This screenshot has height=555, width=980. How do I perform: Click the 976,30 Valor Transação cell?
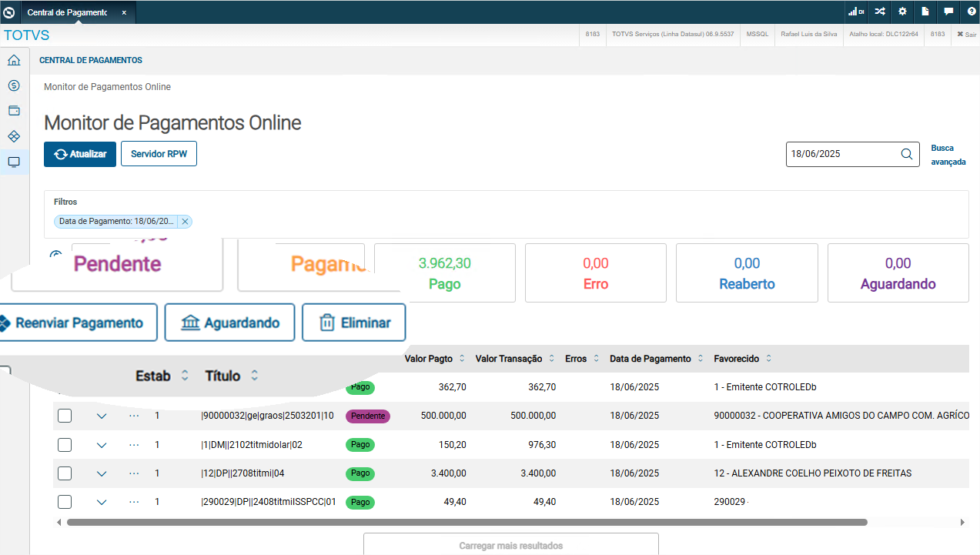[541, 445]
